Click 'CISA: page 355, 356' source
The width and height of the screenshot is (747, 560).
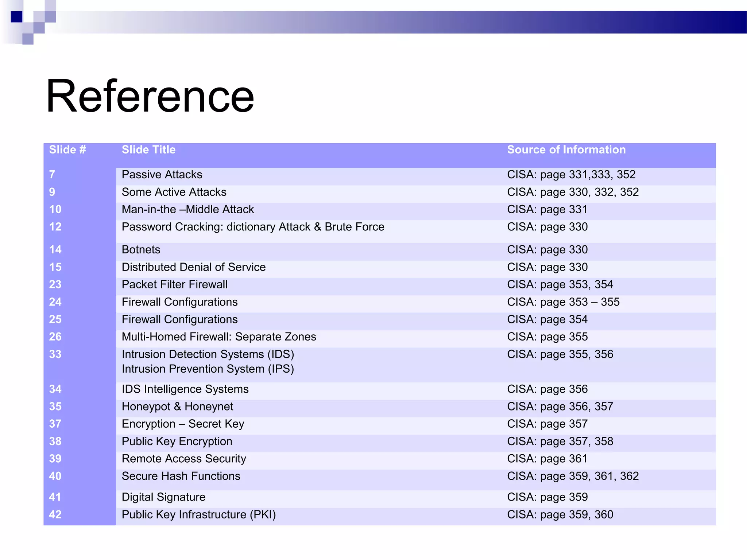[x=560, y=354]
